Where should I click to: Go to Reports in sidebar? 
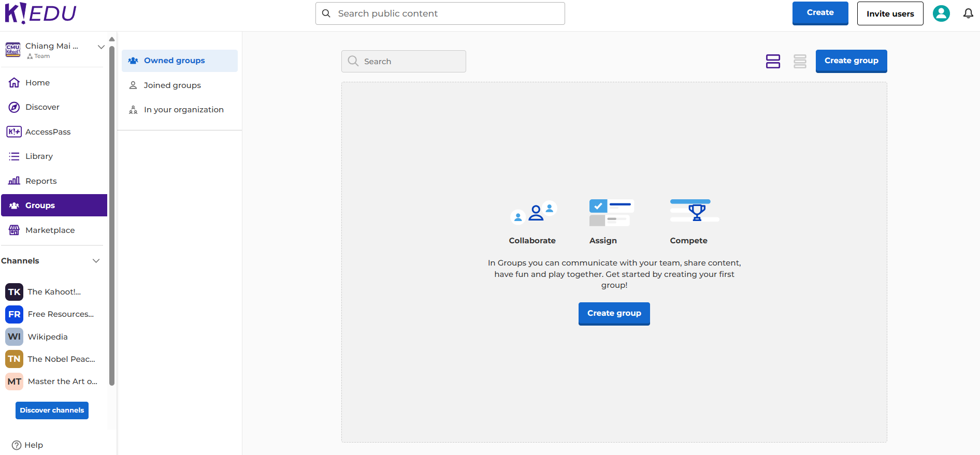[x=41, y=181]
